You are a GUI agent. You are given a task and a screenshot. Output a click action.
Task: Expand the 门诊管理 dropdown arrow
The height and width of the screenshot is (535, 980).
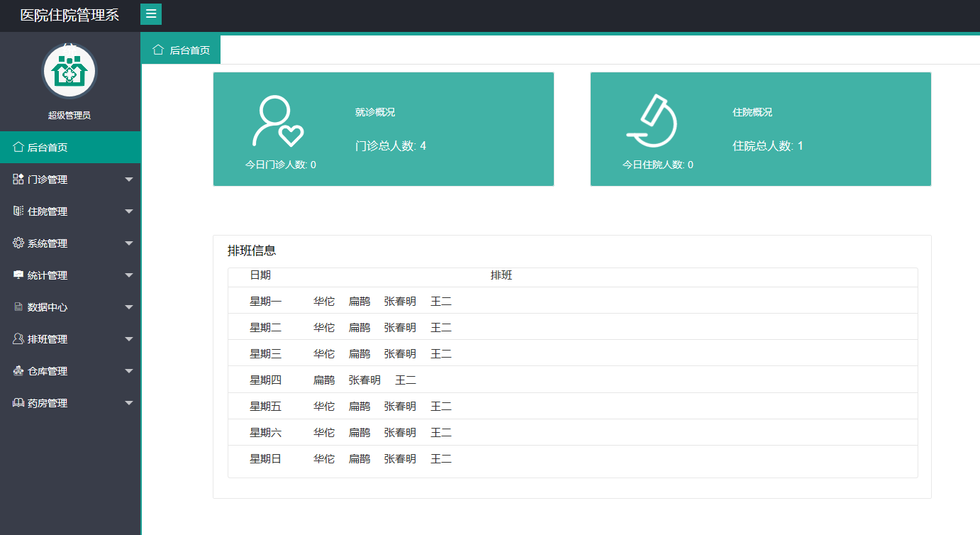click(x=129, y=180)
